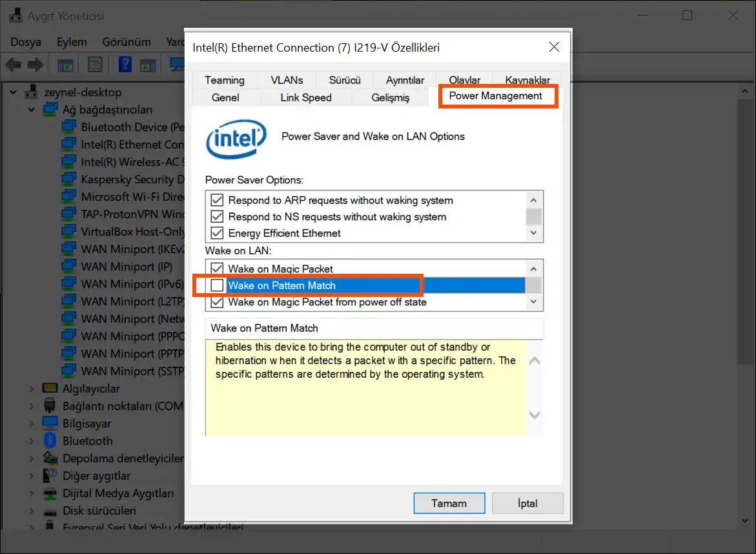756x554 pixels.
Task: Expand the Algılayıcılar node
Action: tap(32, 388)
